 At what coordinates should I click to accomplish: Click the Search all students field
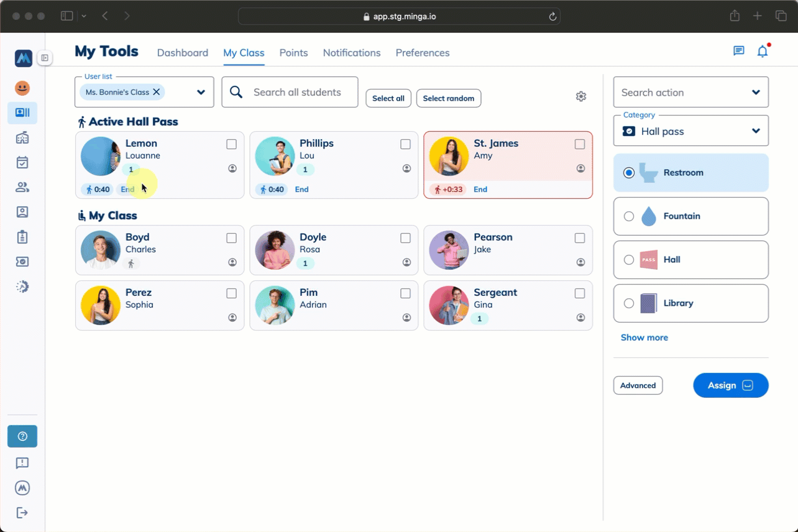click(x=290, y=92)
